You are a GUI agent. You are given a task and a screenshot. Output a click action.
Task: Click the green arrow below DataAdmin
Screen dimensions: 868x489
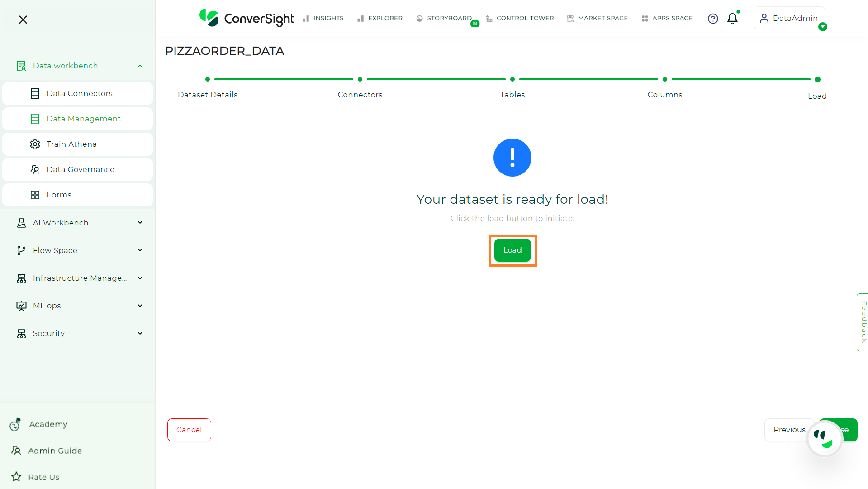tap(823, 27)
